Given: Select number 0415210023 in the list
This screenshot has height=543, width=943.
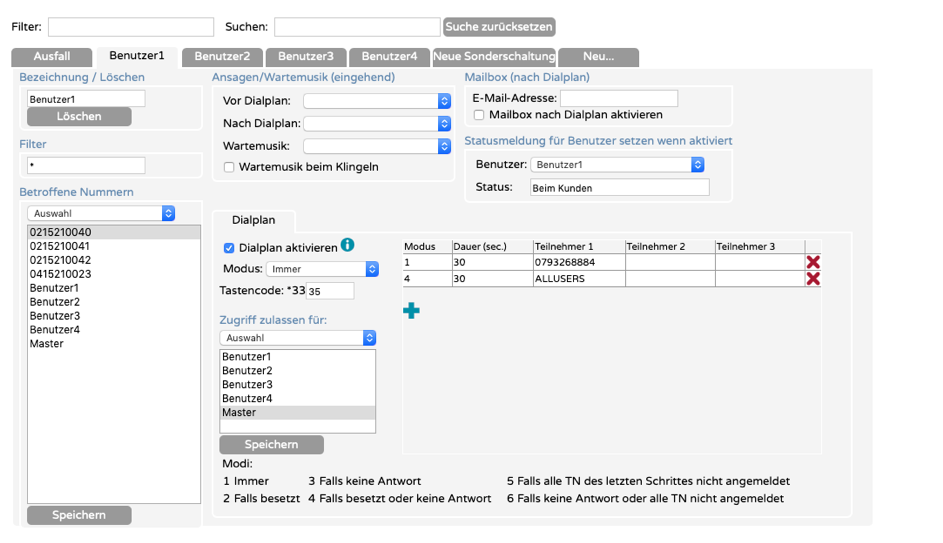Looking at the screenshot, I should pos(114,274).
